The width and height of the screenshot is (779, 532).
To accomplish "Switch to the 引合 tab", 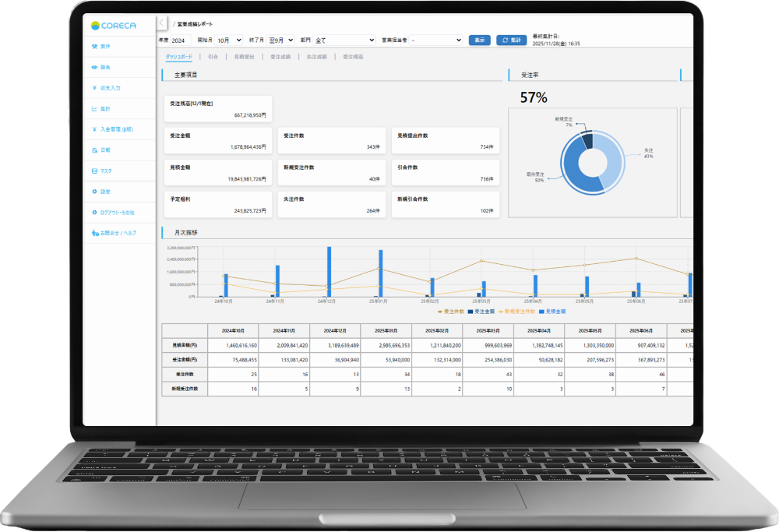I will [213, 57].
